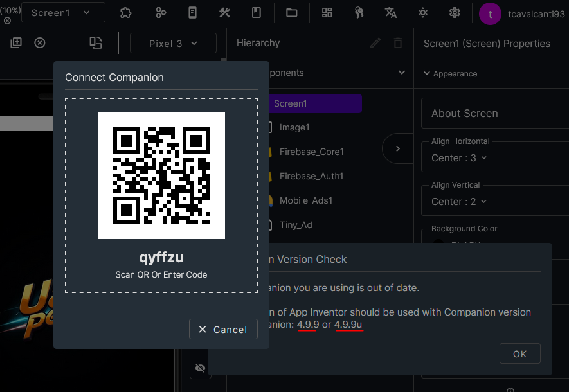Click the purple user avatar 't'
This screenshot has width=569, height=392.
click(x=491, y=14)
